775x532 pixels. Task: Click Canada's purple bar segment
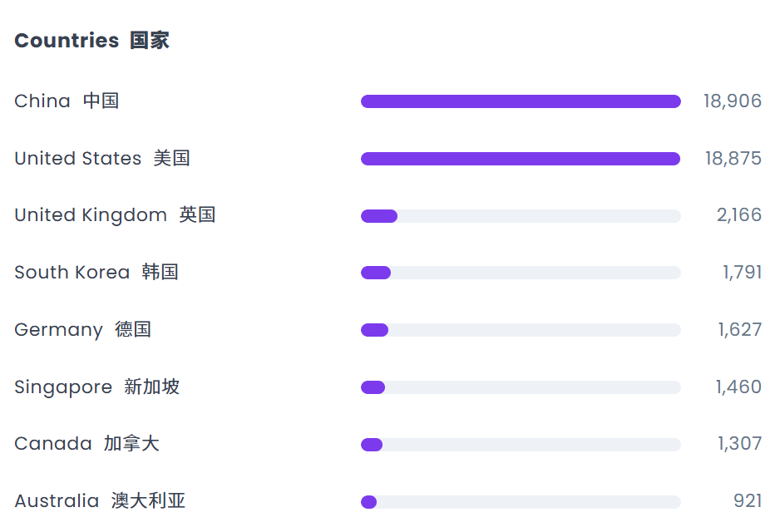point(372,445)
